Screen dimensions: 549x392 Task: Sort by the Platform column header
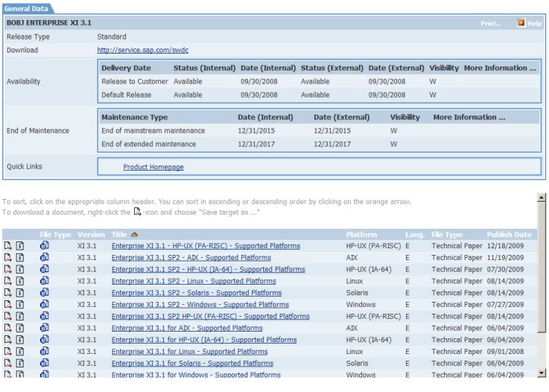click(x=361, y=235)
